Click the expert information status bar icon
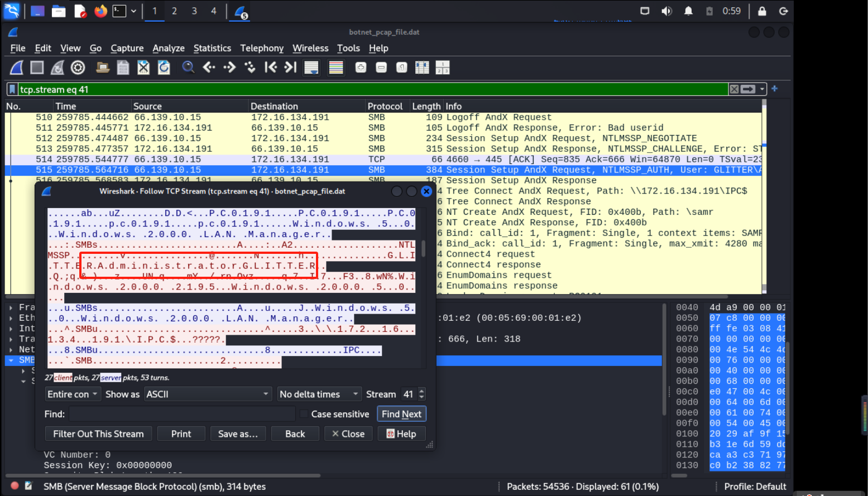The height and width of the screenshot is (496, 868). click(15, 486)
